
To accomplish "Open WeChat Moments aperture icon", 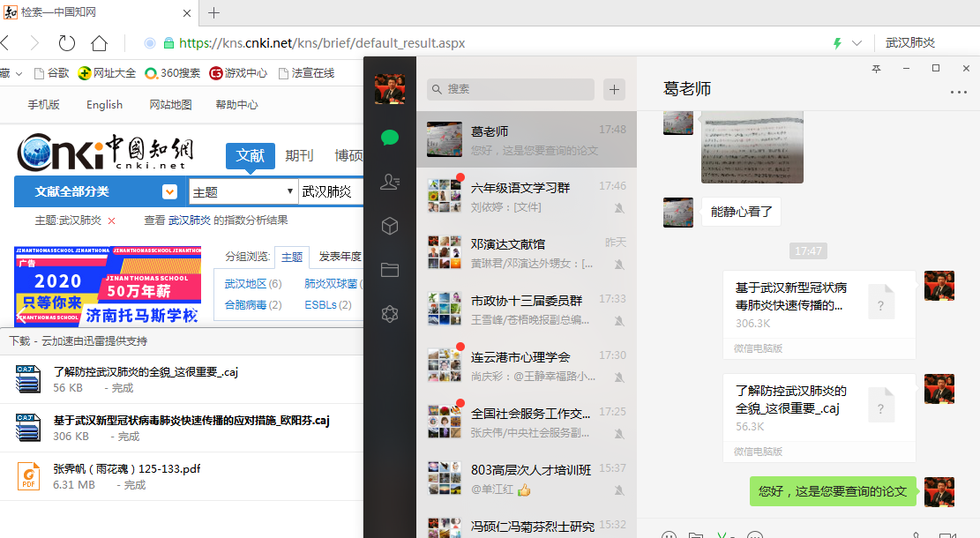I will pos(389,314).
